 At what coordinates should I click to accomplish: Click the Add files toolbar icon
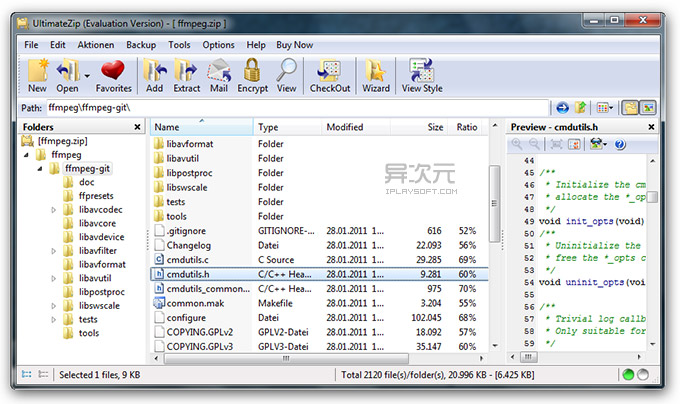(154, 76)
